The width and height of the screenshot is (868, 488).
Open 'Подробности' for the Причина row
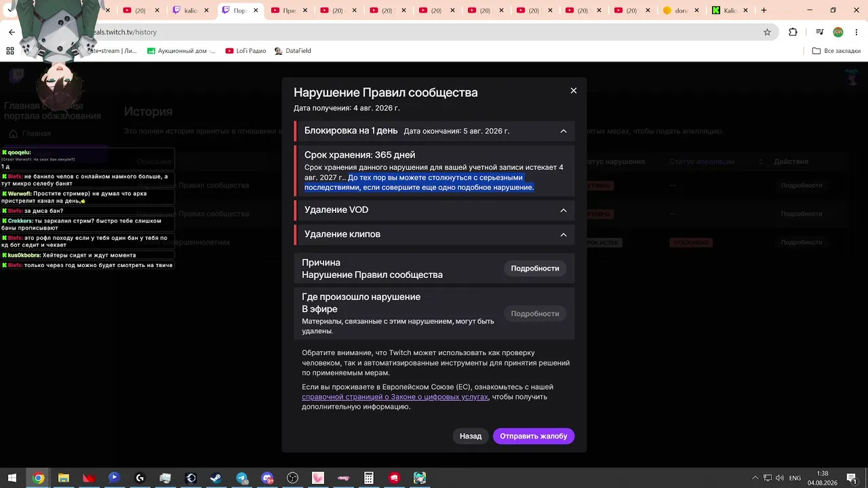(535, 268)
